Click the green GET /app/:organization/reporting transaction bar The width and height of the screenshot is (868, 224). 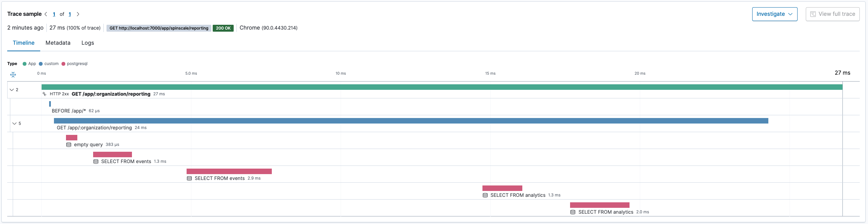click(442, 87)
